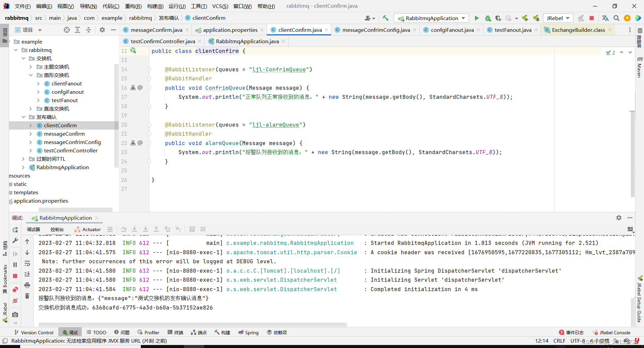The height and width of the screenshot is (348, 644).
Task: Switch to the testConfirmController.java tab
Action: point(163,41)
